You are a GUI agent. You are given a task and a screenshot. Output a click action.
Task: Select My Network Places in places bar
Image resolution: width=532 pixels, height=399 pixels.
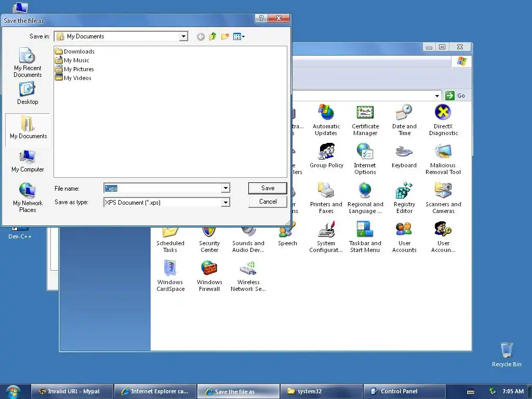(x=28, y=198)
